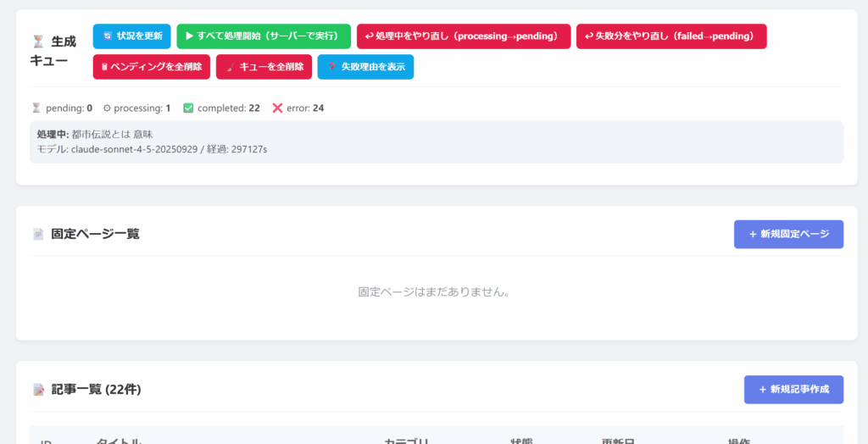The image size is (868, 444).
Task: Retry failed items via 失敗分をやり直し button
Action: coord(670,36)
